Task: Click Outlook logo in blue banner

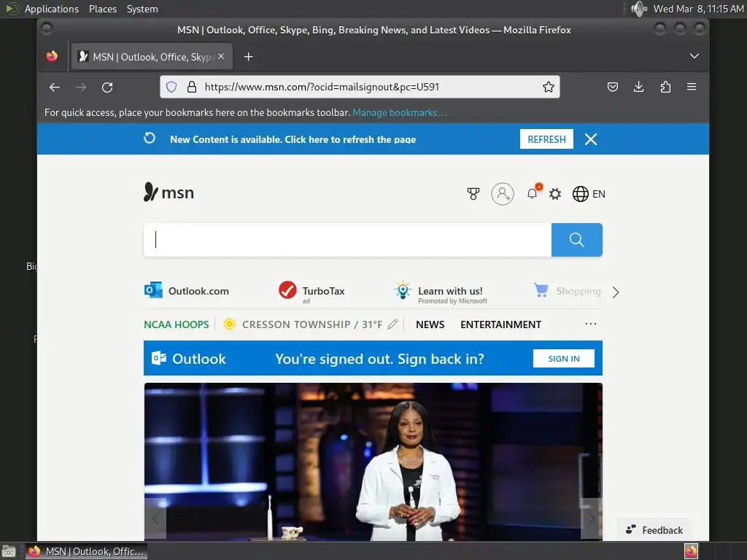Action: point(189,359)
